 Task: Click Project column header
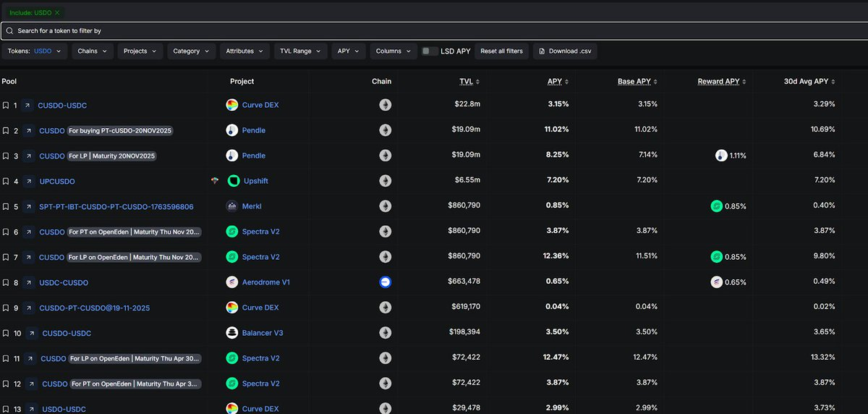pyautogui.click(x=242, y=82)
